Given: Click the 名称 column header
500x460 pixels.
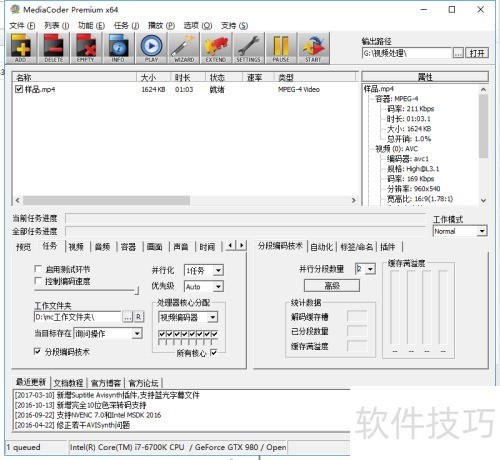Looking at the screenshot, I should pos(75,78).
